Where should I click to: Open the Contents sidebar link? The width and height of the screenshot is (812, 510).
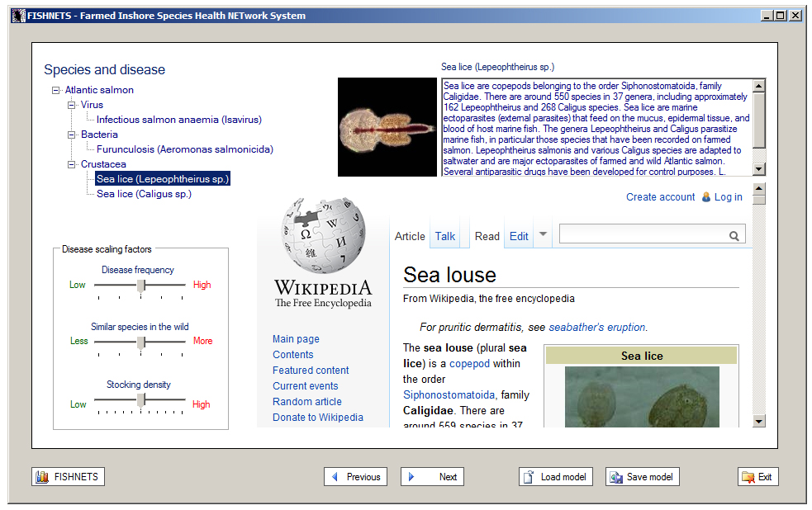293,355
